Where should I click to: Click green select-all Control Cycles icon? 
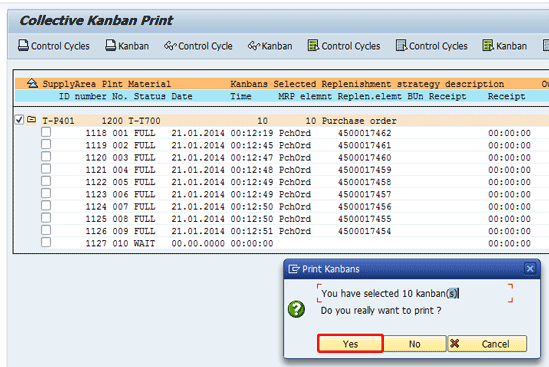313,45
